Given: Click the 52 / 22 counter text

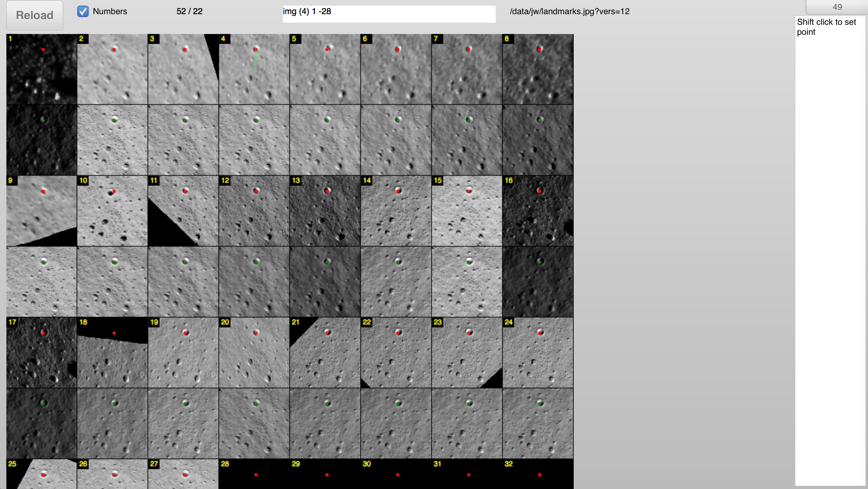Looking at the screenshot, I should (189, 11).
